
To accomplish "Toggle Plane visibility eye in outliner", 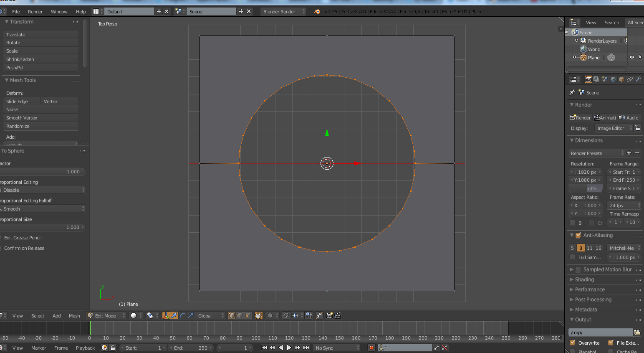I will click(632, 57).
